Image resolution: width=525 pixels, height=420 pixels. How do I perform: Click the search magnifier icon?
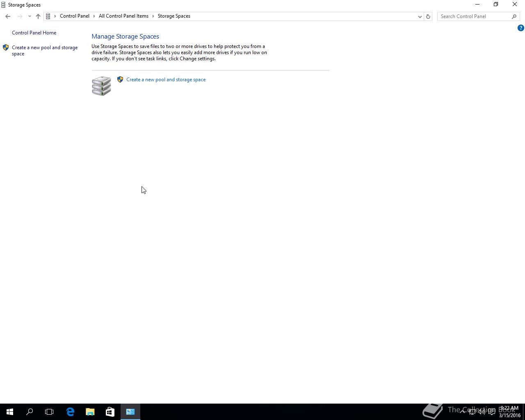(x=514, y=16)
